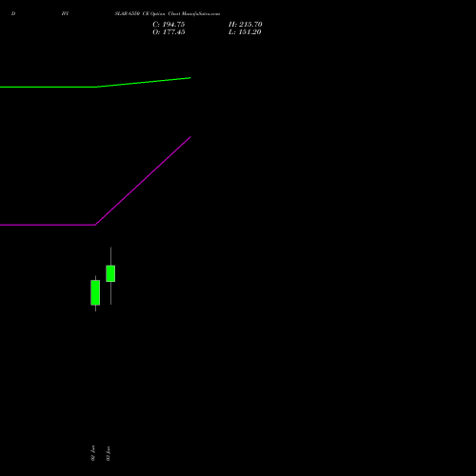Click the green moving average line
Viewport: 476px width, 476px height.
click(95, 87)
